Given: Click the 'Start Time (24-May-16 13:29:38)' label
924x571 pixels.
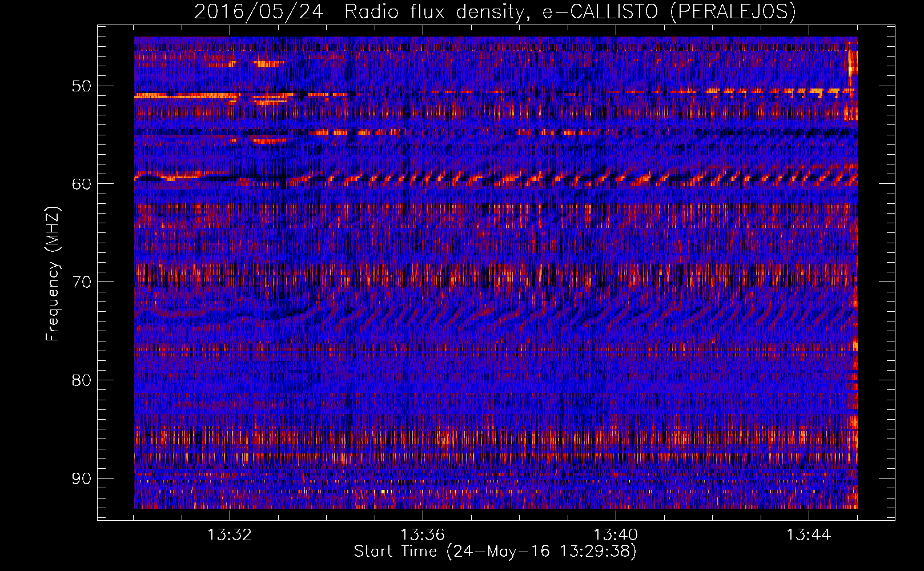Looking at the screenshot, I should pos(495,552).
